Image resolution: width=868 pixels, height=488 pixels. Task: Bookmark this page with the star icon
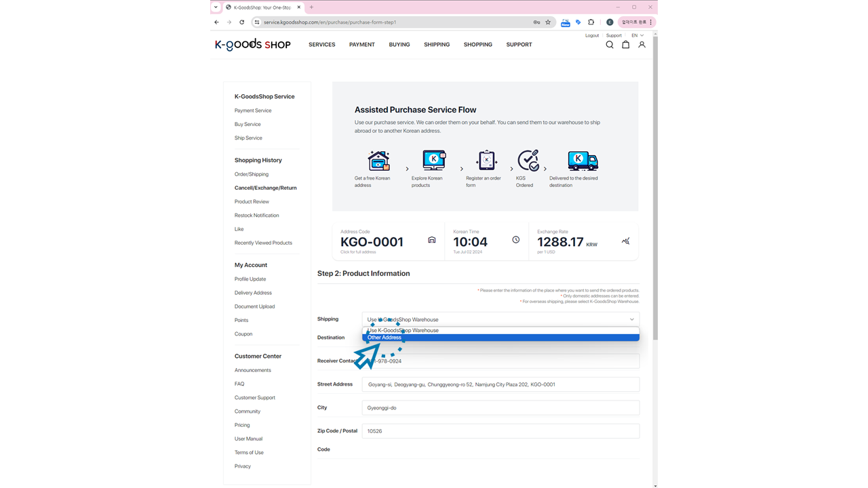click(548, 22)
